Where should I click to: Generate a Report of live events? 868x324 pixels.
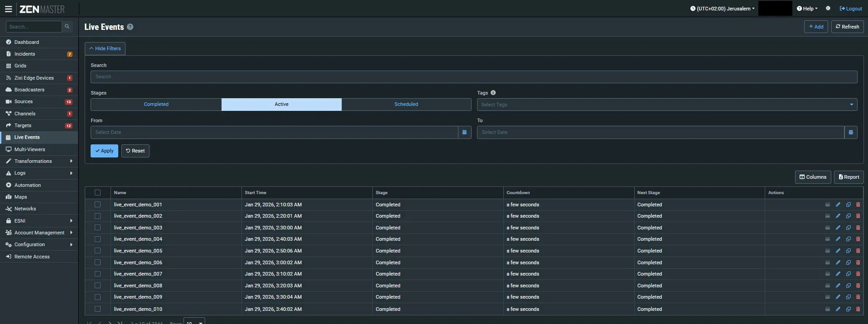click(849, 177)
